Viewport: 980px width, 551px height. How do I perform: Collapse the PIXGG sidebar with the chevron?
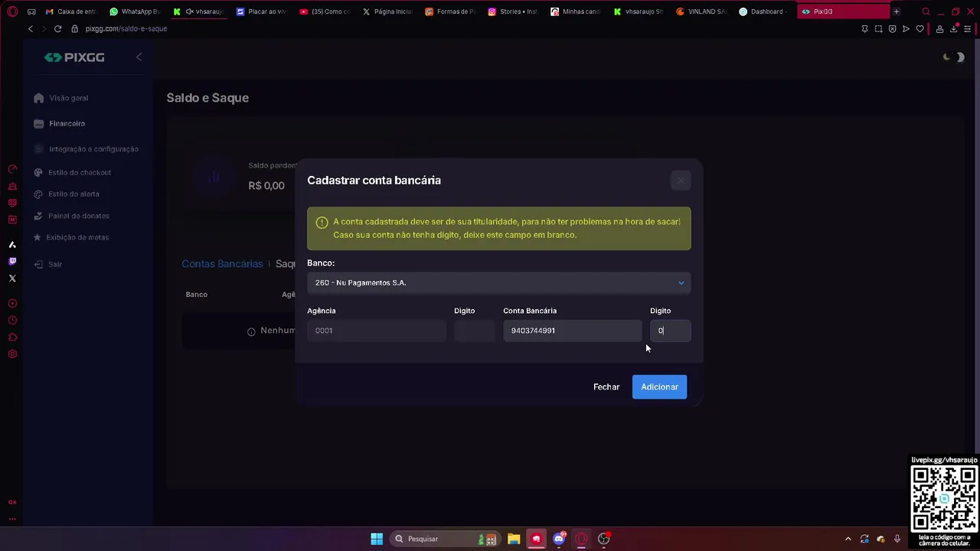point(139,57)
